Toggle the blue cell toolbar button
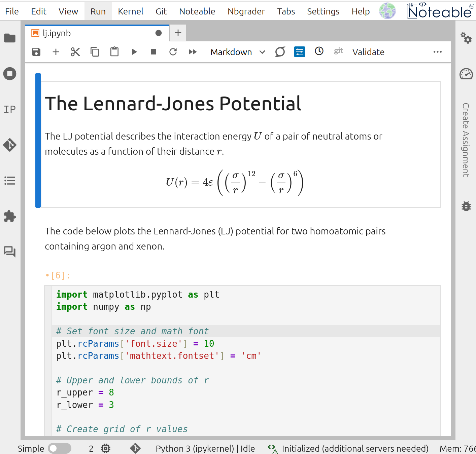 [x=299, y=52]
